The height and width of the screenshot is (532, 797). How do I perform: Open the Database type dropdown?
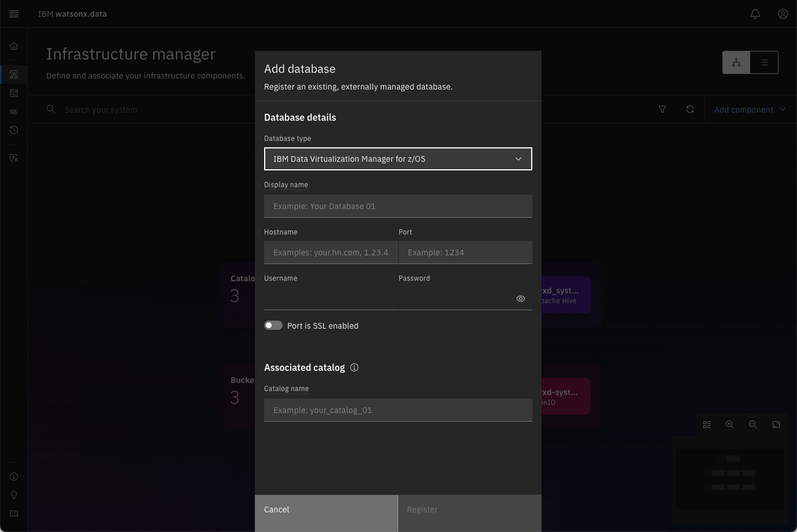pos(398,159)
